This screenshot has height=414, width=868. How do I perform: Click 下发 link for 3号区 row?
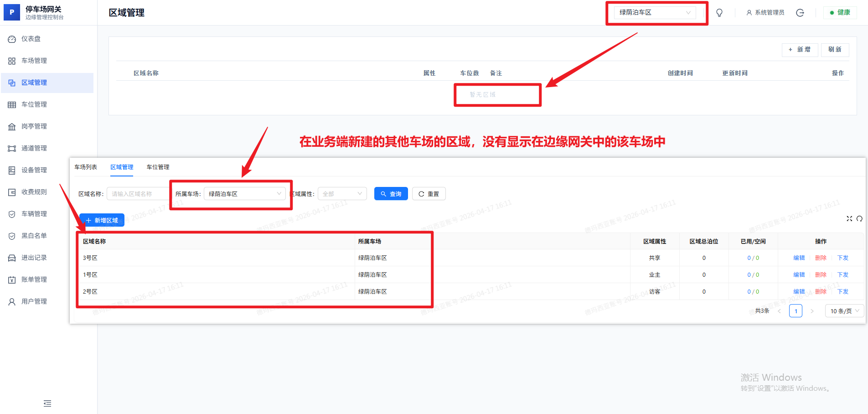click(842, 258)
